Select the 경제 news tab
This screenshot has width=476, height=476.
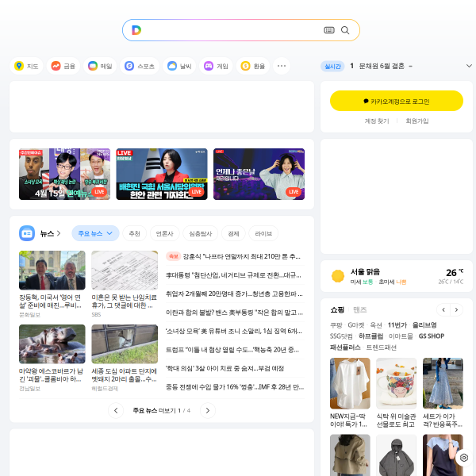(x=233, y=233)
